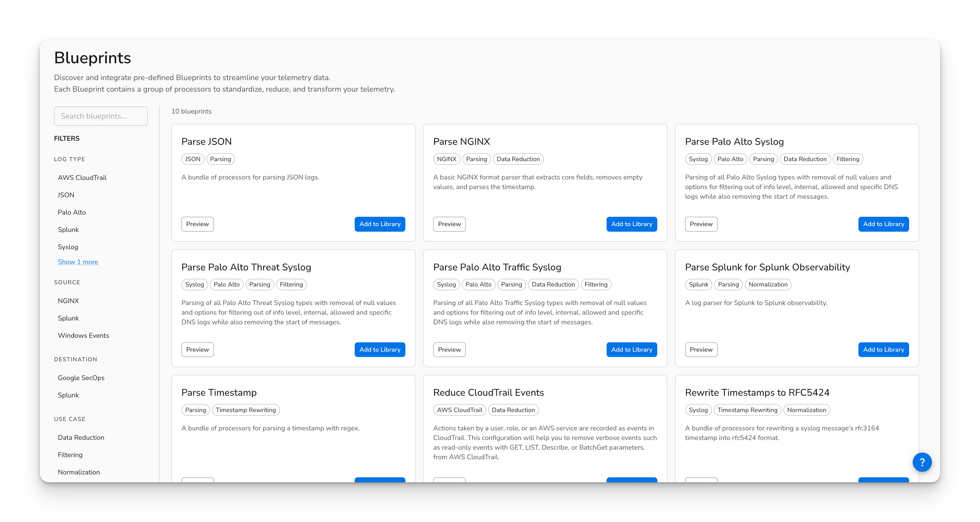Choose Windows Events source filter
980x522 pixels.
(x=83, y=335)
